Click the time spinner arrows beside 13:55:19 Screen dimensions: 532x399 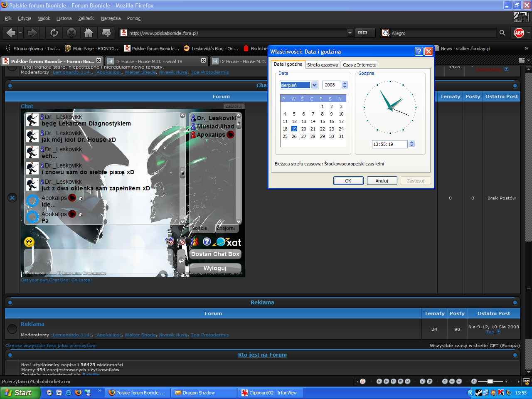411,144
